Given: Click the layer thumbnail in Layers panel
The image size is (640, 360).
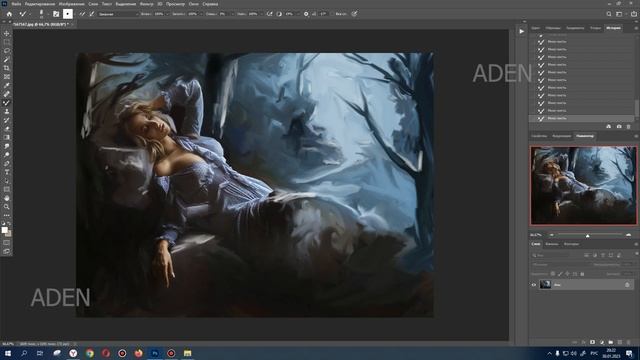Looking at the screenshot, I should point(545,285).
